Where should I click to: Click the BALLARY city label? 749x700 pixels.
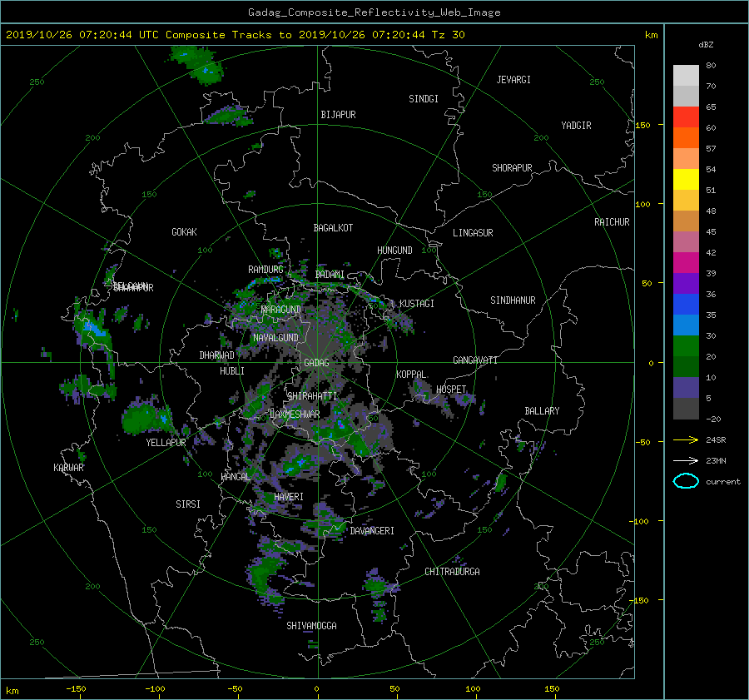(542, 411)
